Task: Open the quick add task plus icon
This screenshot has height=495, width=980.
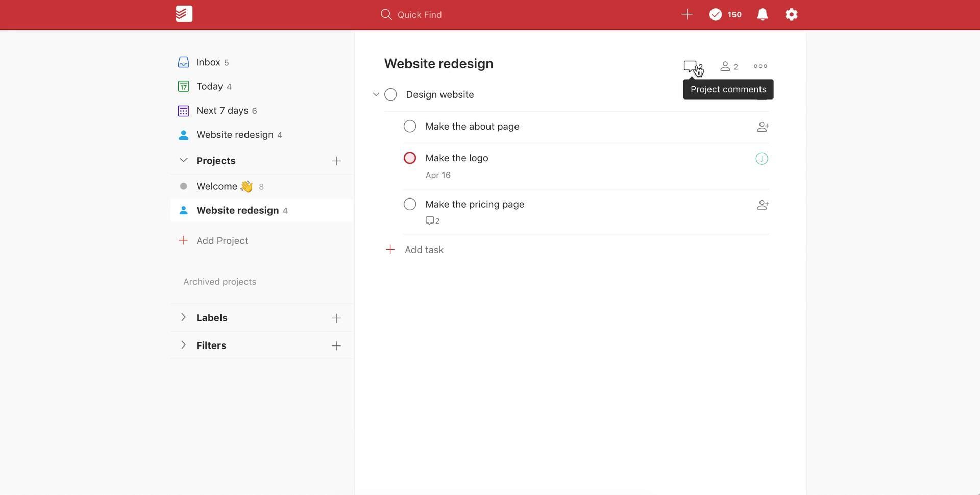Action: point(687,14)
